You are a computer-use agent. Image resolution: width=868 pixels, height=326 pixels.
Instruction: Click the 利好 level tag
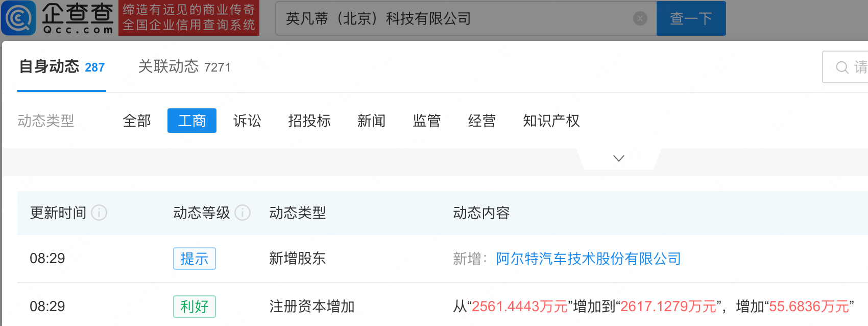195,307
